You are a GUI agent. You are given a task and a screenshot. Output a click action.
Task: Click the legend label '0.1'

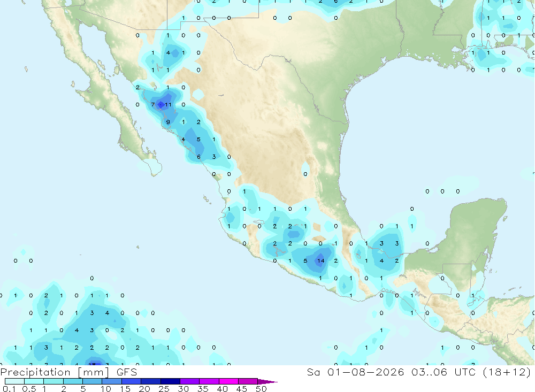point(9,389)
